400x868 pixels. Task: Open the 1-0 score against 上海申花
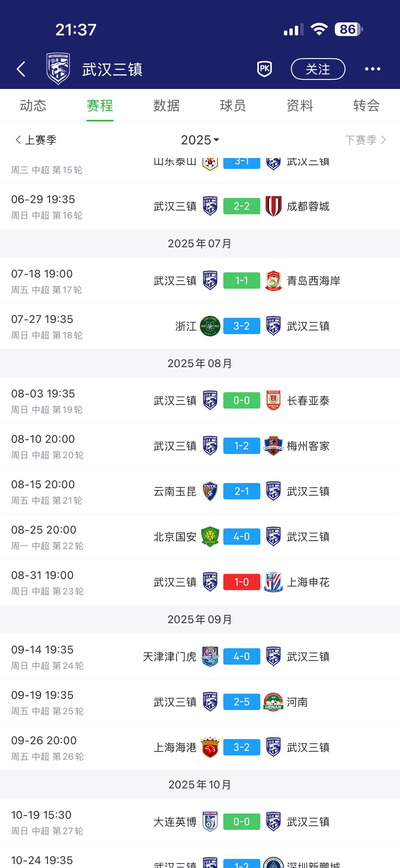click(x=242, y=582)
